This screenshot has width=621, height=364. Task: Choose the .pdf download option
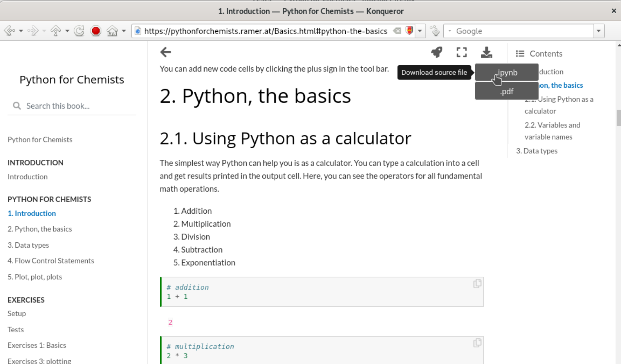507,91
